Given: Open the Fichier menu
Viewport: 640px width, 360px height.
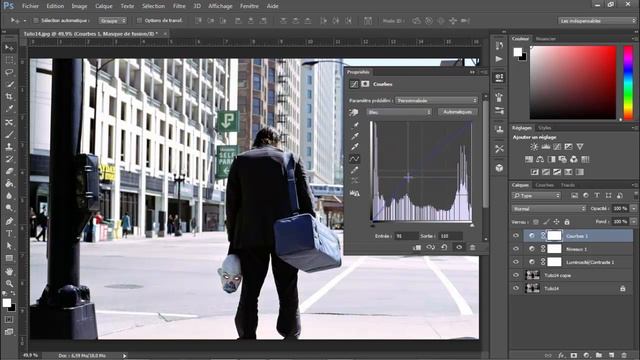Looking at the screenshot, I should (30, 6).
